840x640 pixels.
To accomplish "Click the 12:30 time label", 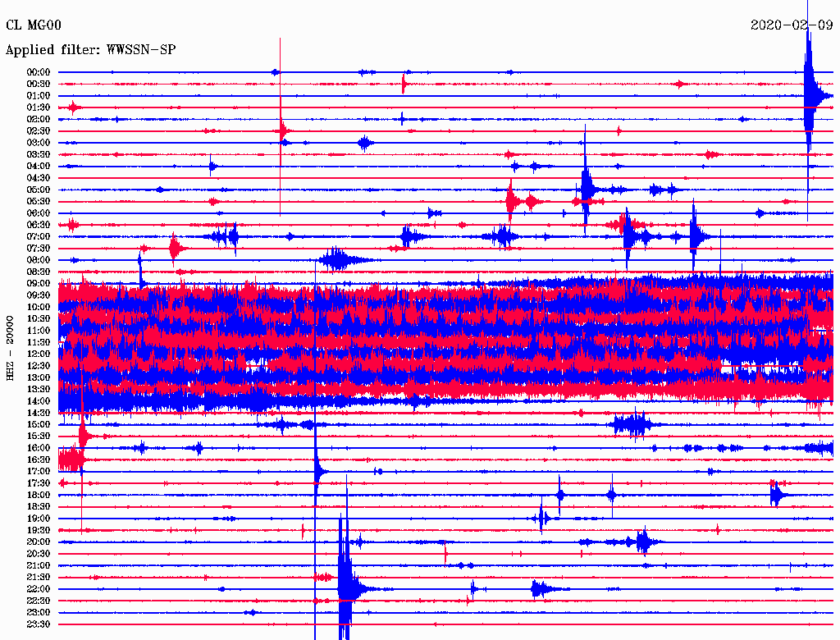I will point(39,366).
